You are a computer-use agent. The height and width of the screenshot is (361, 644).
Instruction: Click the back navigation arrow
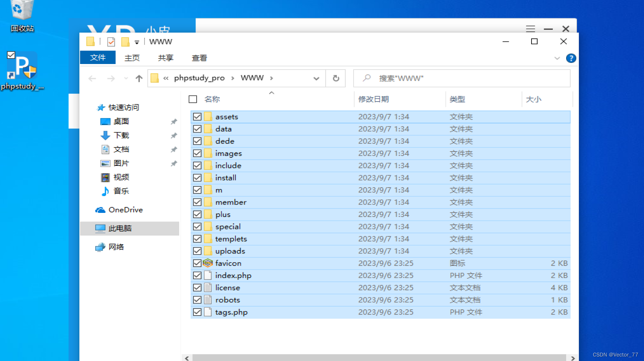92,79
